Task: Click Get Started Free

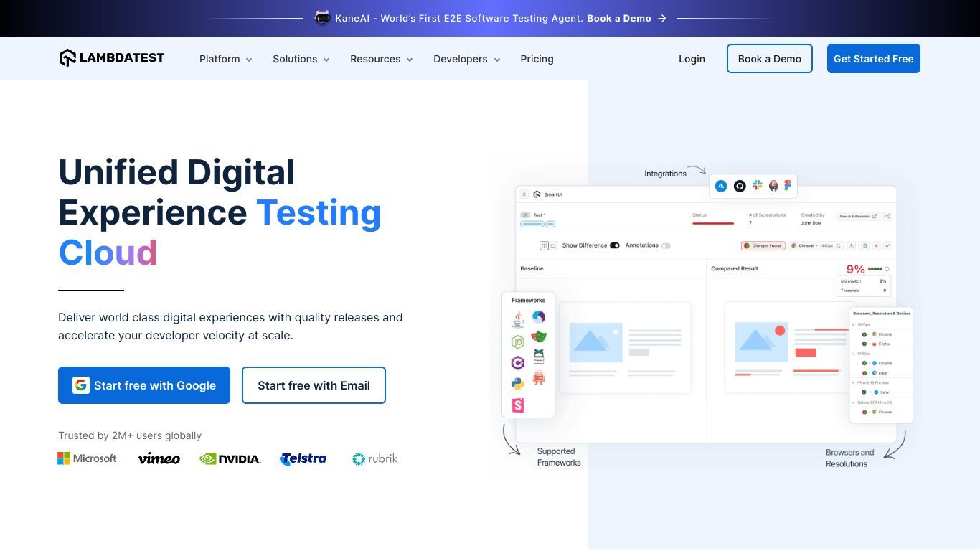Action: 874,59
